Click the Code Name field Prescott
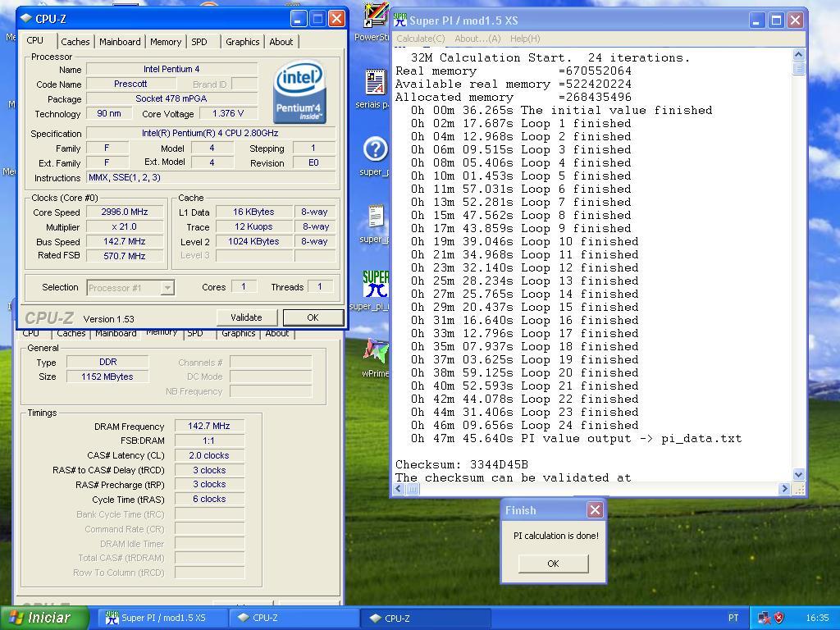The height and width of the screenshot is (630, 840). point(130,84)
